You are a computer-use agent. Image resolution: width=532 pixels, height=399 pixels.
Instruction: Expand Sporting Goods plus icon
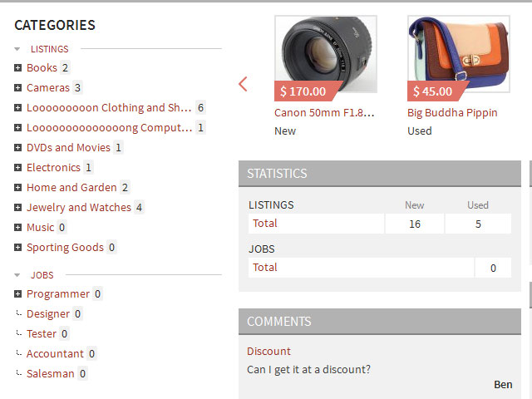tap(17, 248)
